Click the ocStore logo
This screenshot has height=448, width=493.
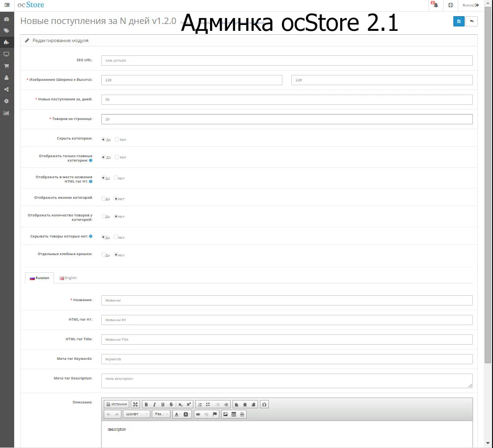coord(31,5)
